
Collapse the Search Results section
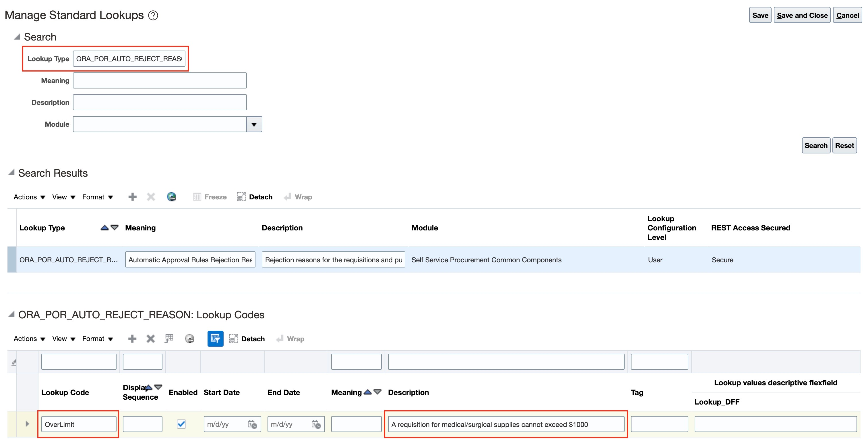click(x=11, y=173)
